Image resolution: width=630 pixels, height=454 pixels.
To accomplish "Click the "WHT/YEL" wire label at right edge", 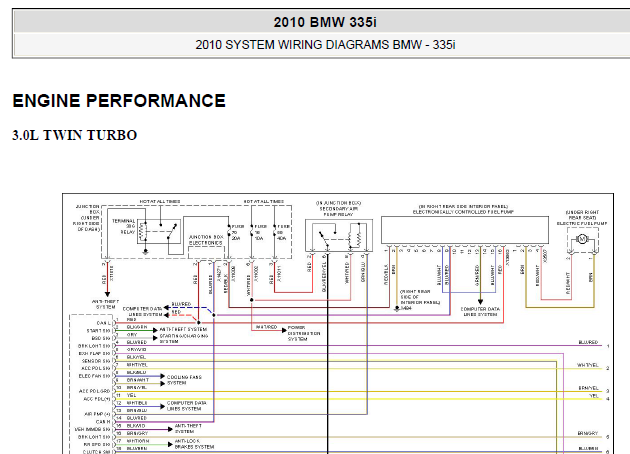I will [x=588, y=365].
